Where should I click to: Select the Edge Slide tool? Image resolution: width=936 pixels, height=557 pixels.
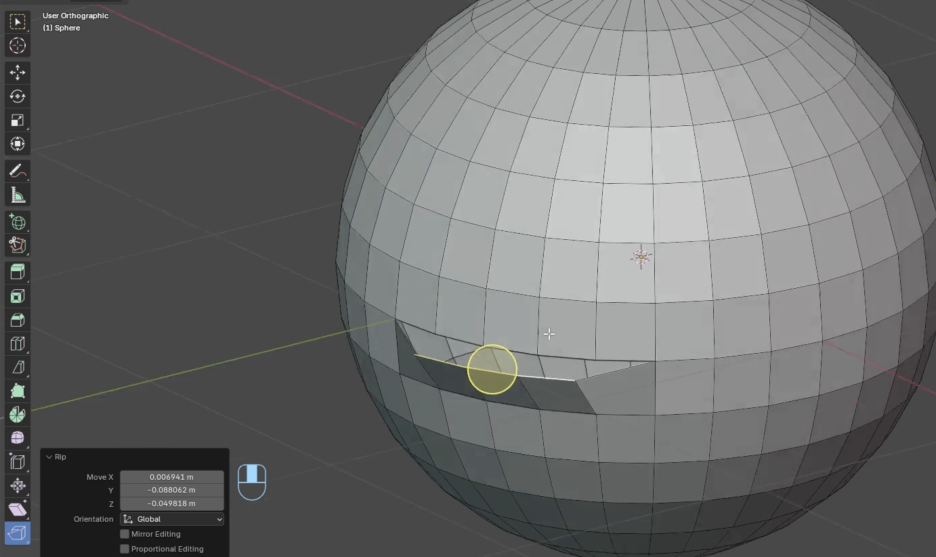[17, 461]
